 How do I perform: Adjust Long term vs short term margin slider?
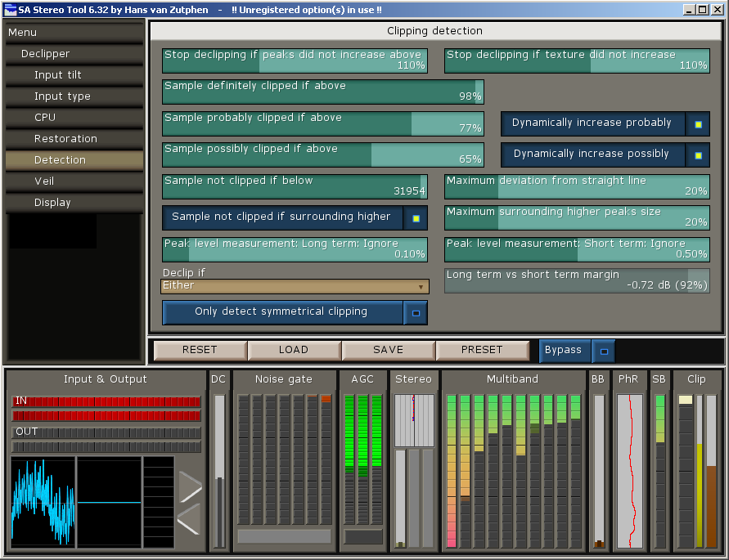577,280
